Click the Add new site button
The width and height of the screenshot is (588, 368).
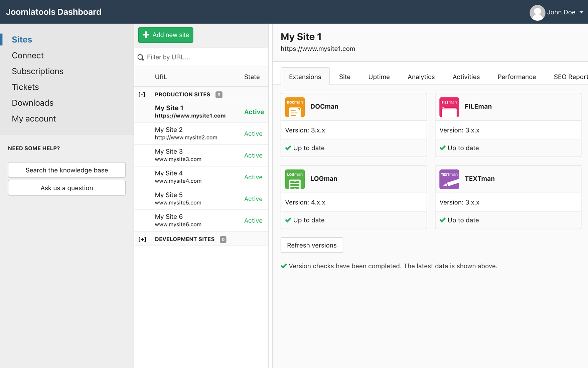pos(166,35)
